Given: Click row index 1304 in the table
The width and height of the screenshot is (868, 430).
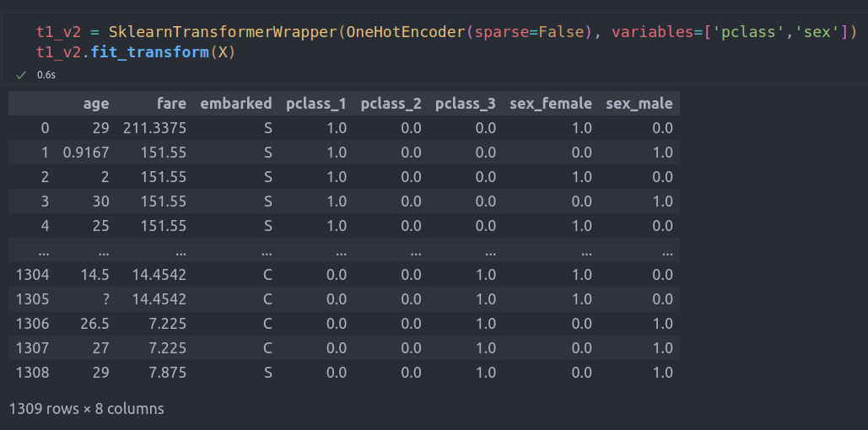Looking at the screenshot, I should tap(33, 275).
